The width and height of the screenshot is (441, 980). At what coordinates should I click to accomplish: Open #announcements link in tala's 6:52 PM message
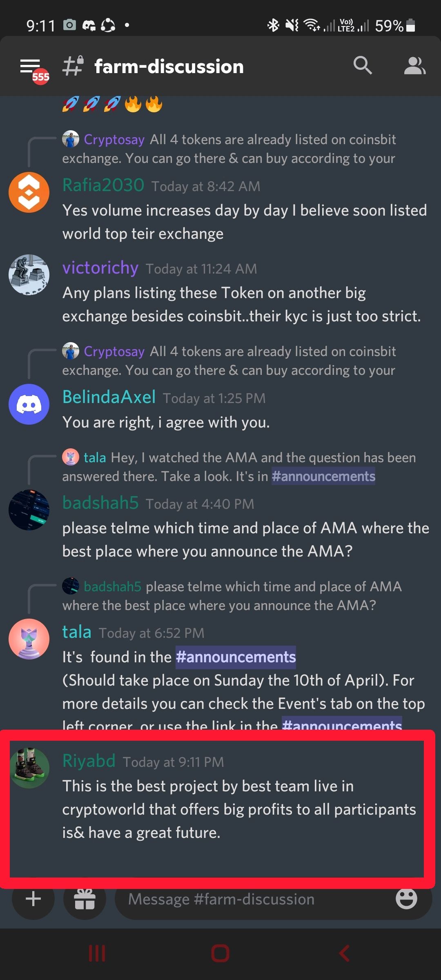236,657
